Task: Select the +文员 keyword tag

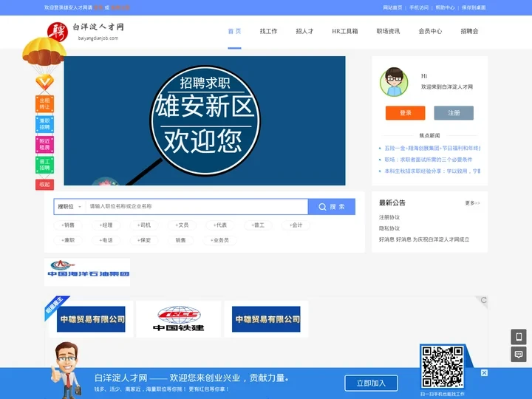Action: pyautogui.click(x=182, y=225)
